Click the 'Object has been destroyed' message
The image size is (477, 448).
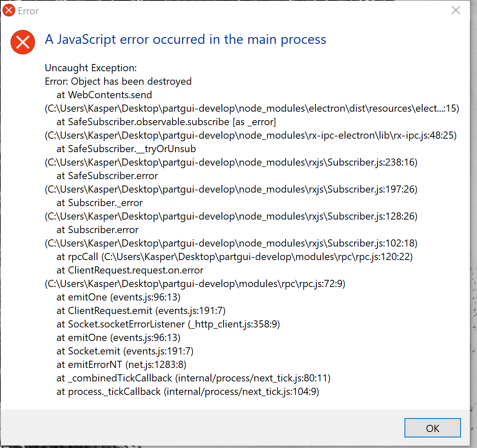118,81
